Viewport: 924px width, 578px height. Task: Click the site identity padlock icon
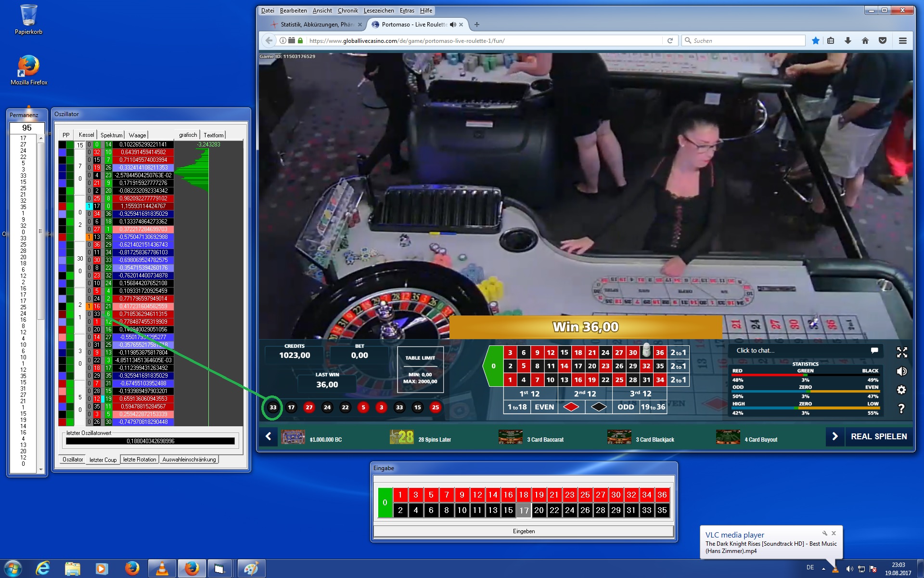click(x=300, y=41)
